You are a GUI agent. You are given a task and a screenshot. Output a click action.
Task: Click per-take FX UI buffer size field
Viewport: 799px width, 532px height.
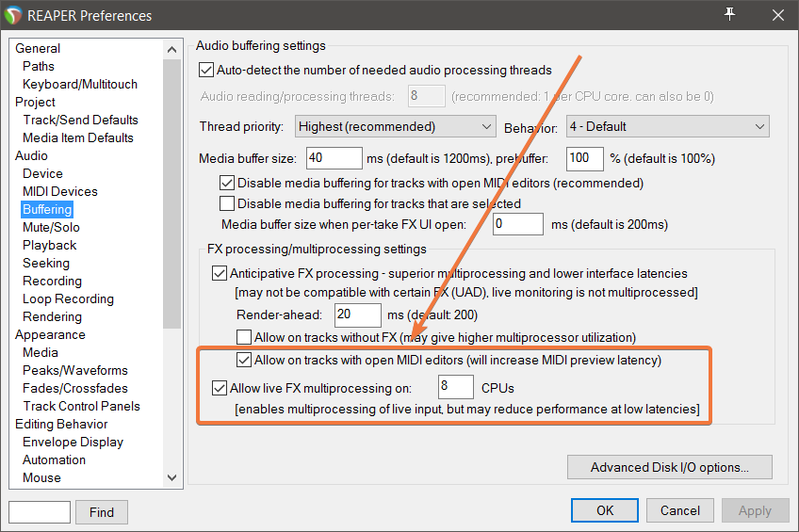point(517,224)
